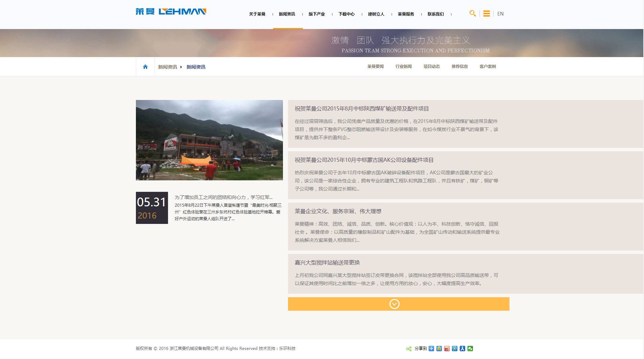644x359 pixels.
Task: Switch to the 莱曼要闻 tab
Action: [x=375, y=66]
